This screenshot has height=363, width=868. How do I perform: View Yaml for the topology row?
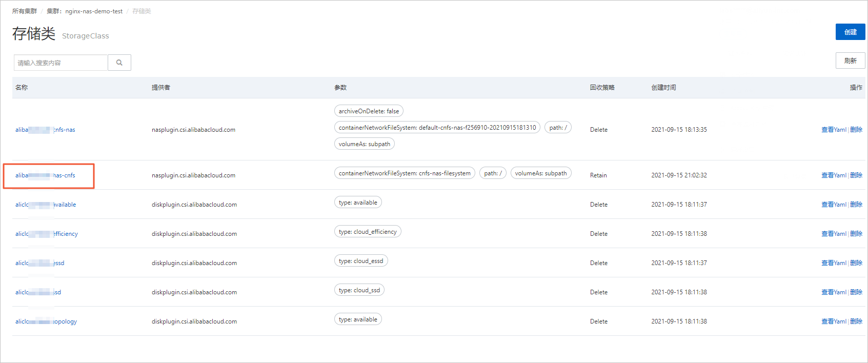pos(834,321)
